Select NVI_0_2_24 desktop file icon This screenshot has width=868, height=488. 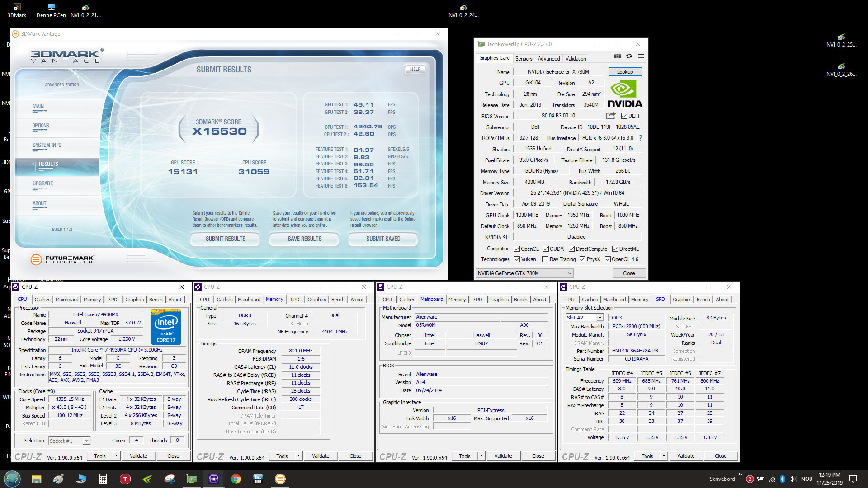(463, 10)
